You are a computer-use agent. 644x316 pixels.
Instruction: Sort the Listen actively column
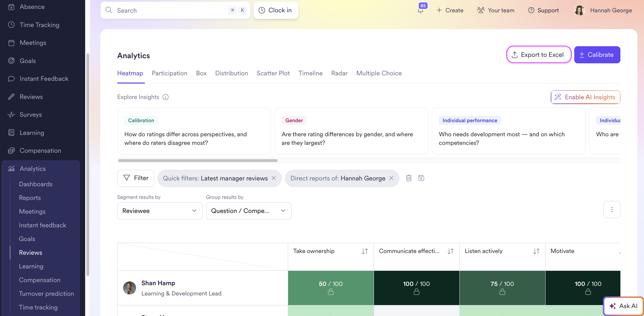click(536, 251)
